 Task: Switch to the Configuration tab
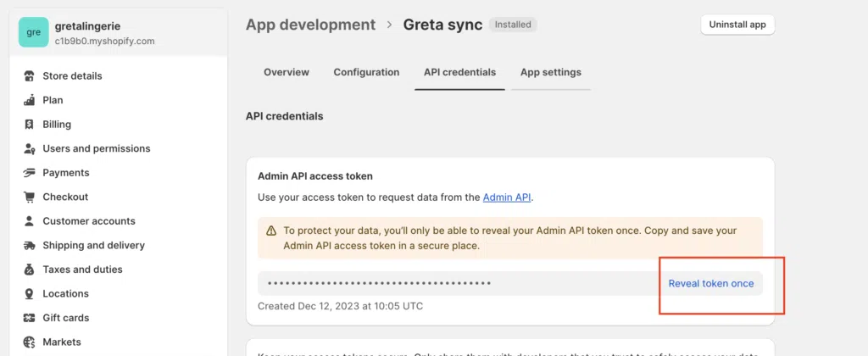(x=366, y=72)
